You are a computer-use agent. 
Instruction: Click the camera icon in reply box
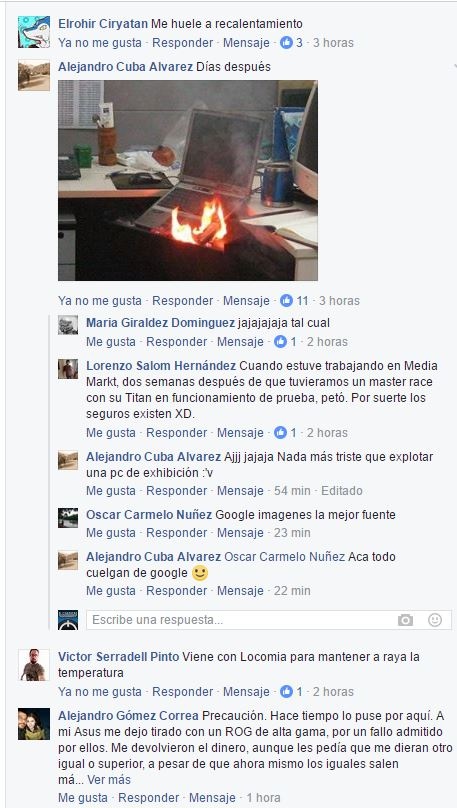(x=405, y=620)
